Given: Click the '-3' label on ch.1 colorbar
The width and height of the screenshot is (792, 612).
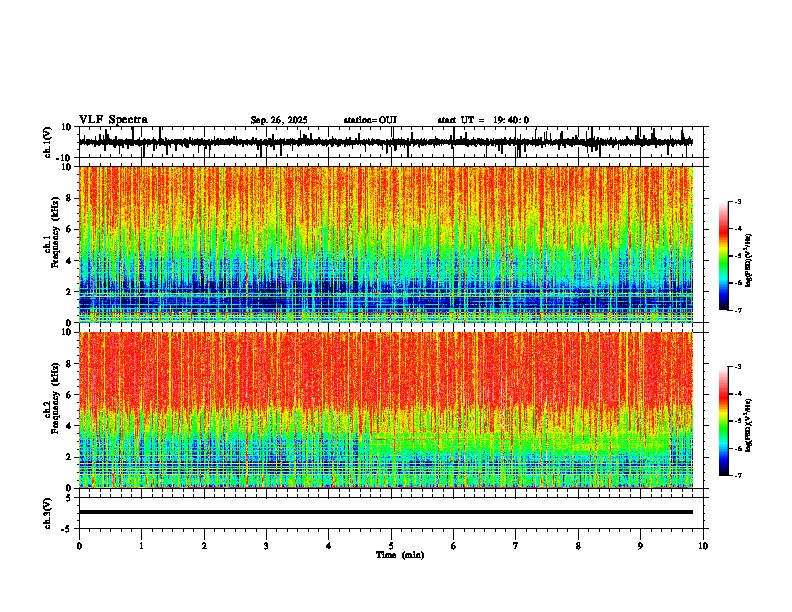Looking at the screenshot, I should coord(737,201).
